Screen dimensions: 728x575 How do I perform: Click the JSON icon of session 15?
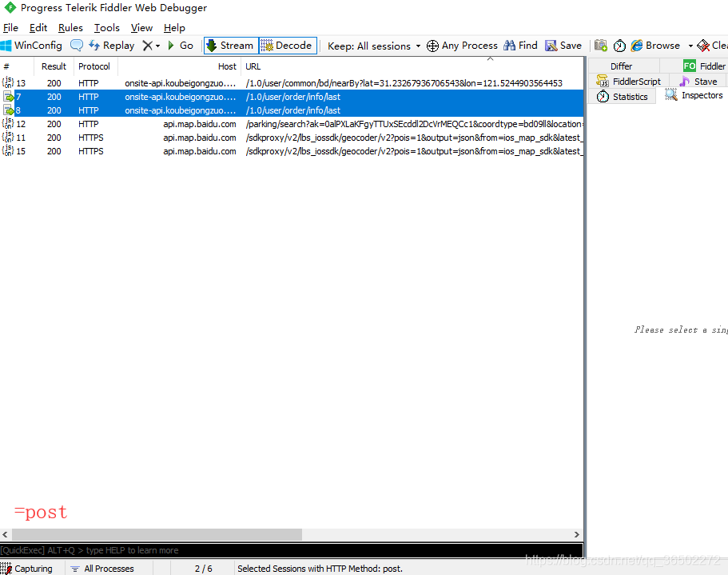coord(8,150)
